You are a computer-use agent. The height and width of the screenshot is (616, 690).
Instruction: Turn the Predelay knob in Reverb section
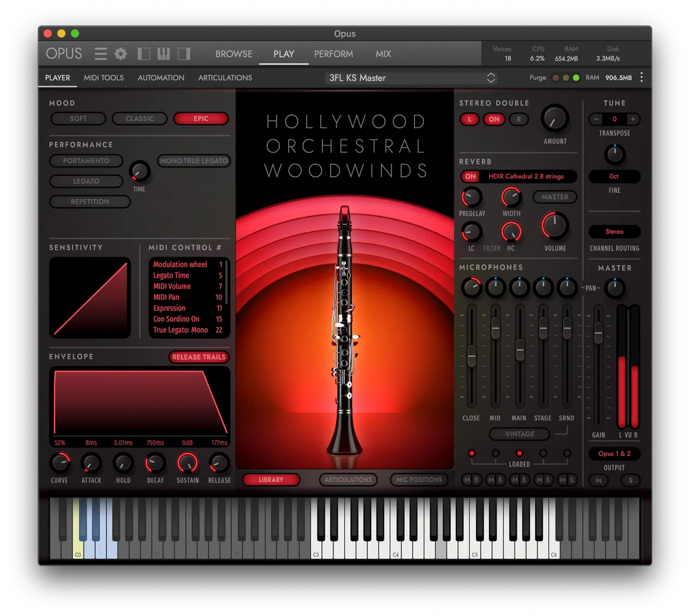(x=471, y=198)
